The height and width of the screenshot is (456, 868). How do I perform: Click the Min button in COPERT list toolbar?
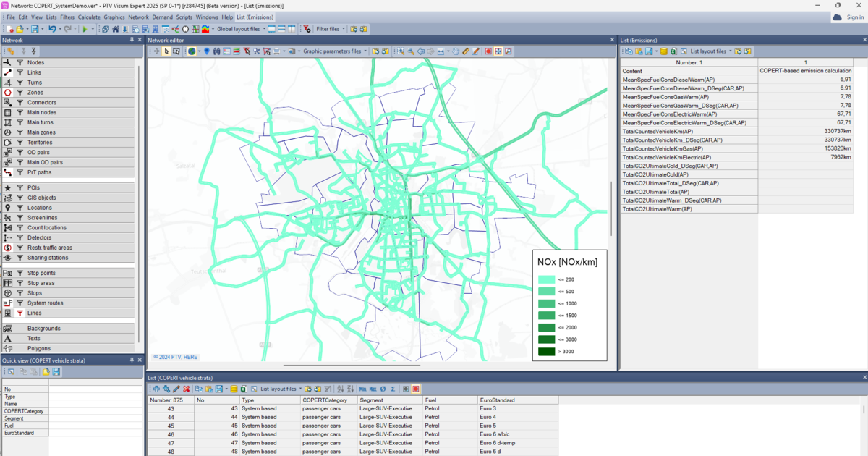click(x=362, y=389)
